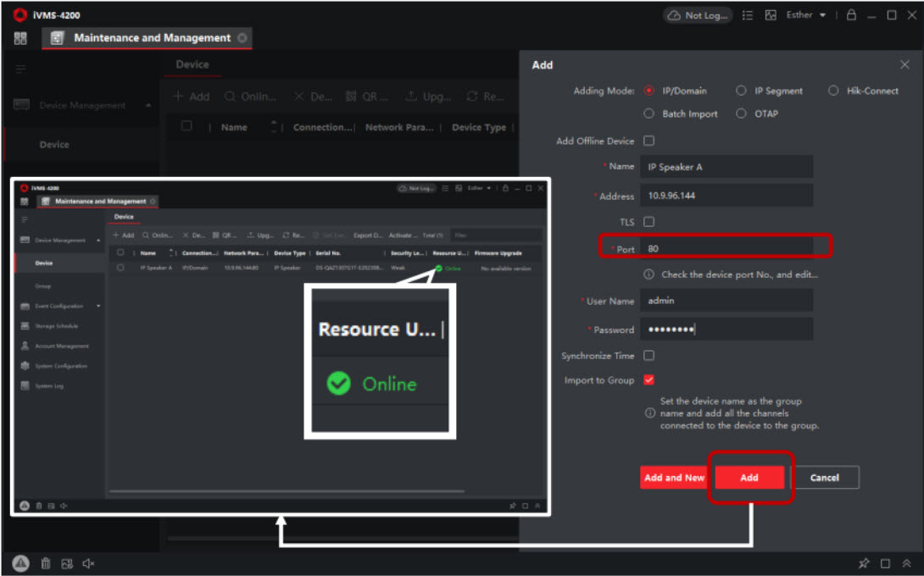Click the trash icon in bottom bar
Image resolution: width=924 pixels, height=576 pixels.
pos(46,563)
